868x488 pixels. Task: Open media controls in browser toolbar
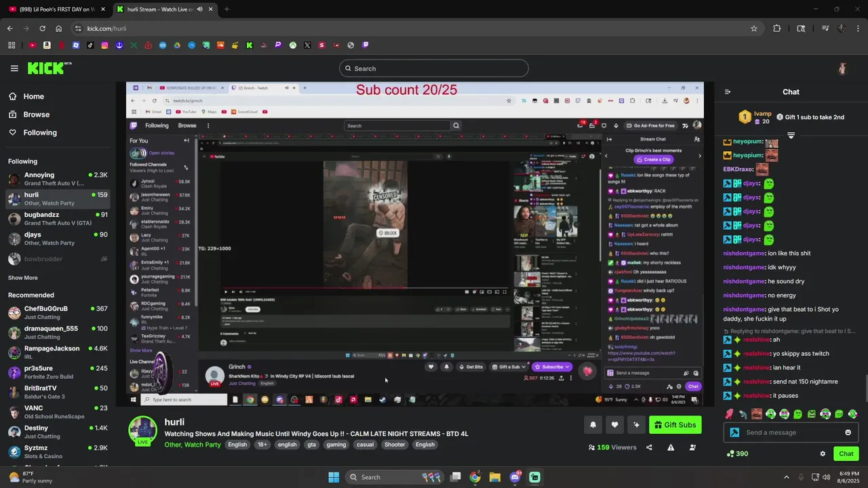click(x=825, y=28)
